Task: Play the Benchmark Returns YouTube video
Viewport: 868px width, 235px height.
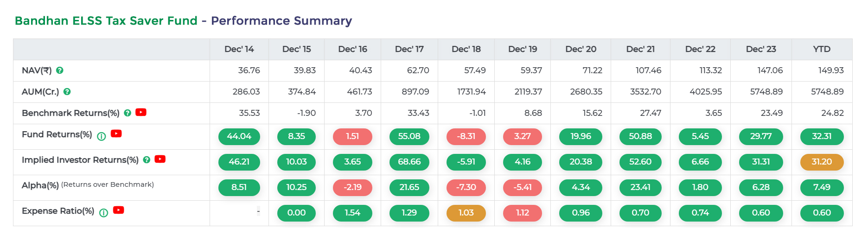Action: pos(141,112)
